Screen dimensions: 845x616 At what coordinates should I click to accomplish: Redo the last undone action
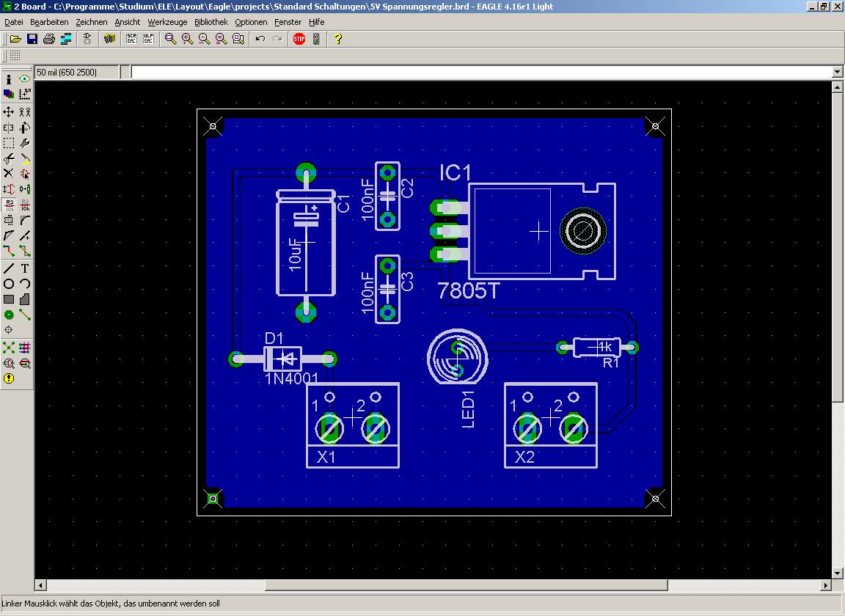click(x=277, y=39)
